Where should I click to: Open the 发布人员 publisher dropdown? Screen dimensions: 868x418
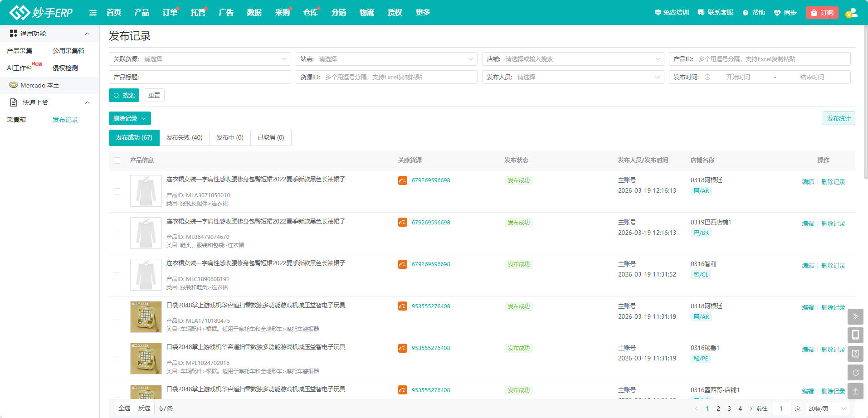point(573,77)
